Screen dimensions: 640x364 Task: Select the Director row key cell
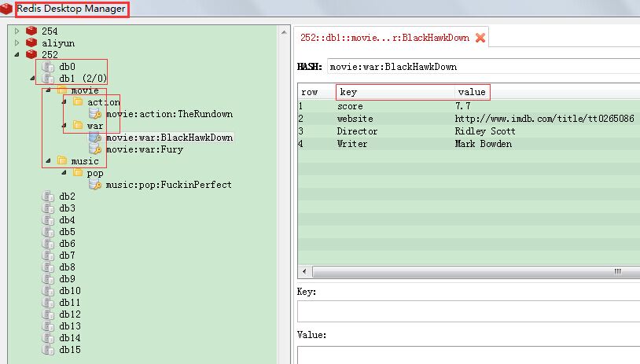357,131
